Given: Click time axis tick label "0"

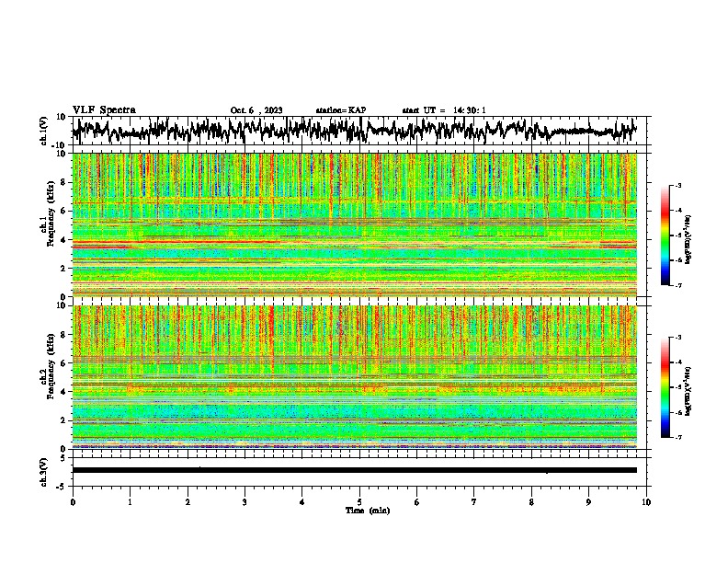Looking at the screenshot, I should click(x=73, y=502).
